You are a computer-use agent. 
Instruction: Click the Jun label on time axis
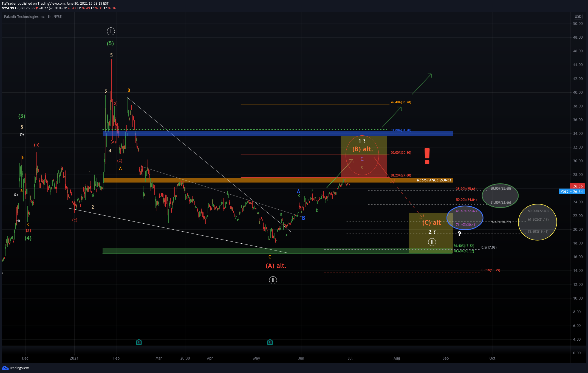click(x=301, y=358)
